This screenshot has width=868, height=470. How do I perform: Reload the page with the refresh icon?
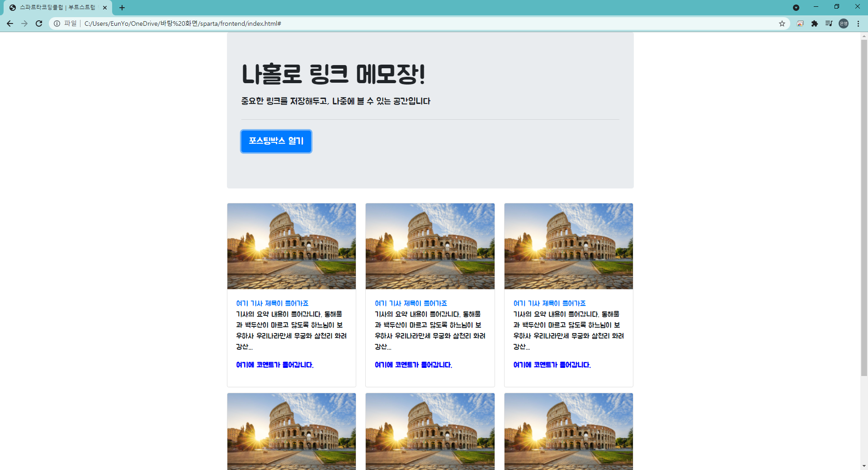click(x=39, y=23)
